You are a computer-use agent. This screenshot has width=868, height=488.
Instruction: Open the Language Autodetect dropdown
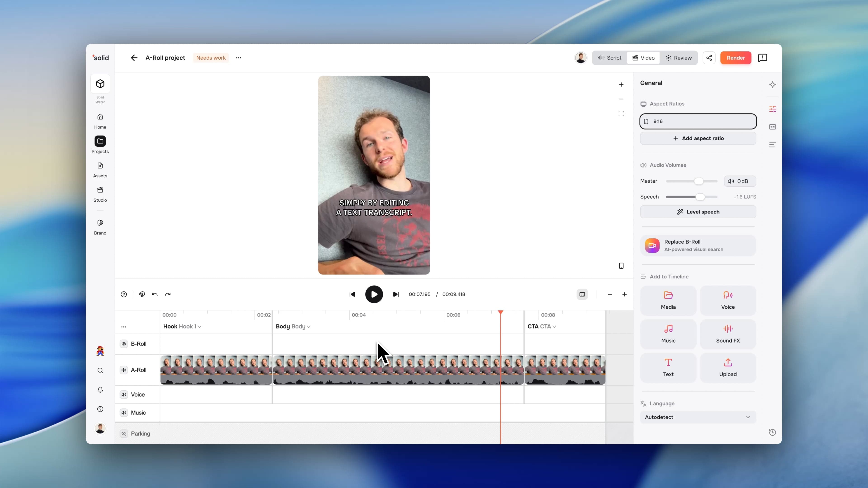698,417
